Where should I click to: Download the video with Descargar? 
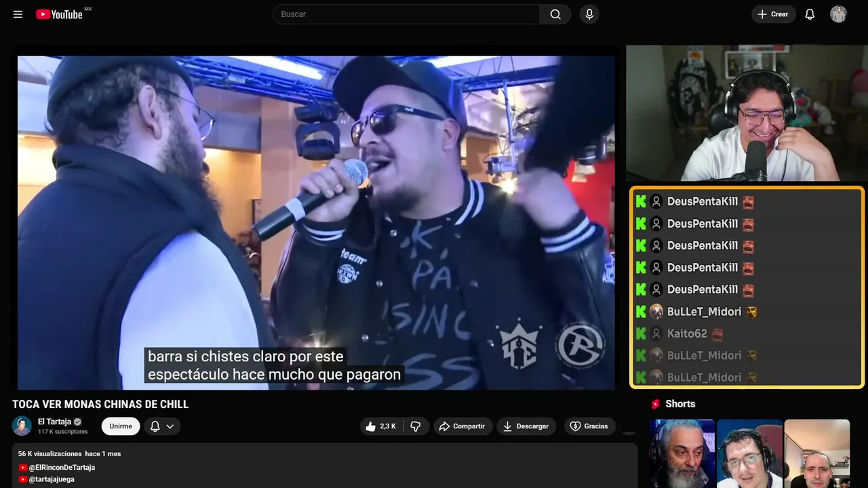[x=526, y=426]
